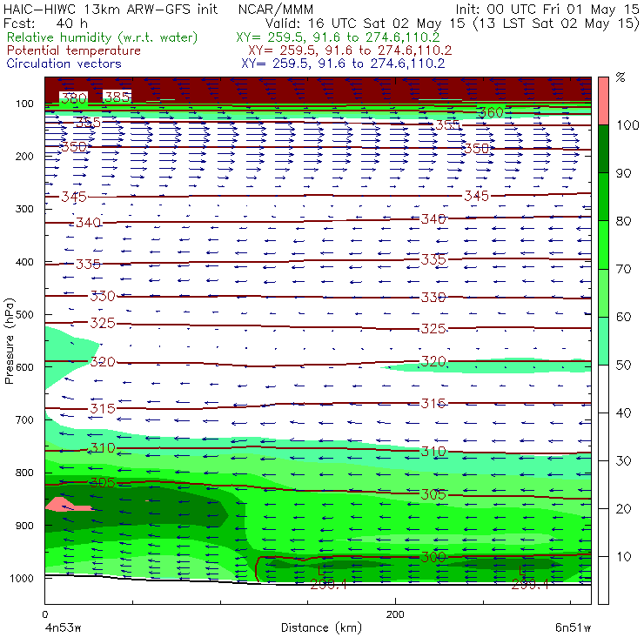Click the color bar tick label "10"
This screenshot has width=644, height=644.
(623, 556)
